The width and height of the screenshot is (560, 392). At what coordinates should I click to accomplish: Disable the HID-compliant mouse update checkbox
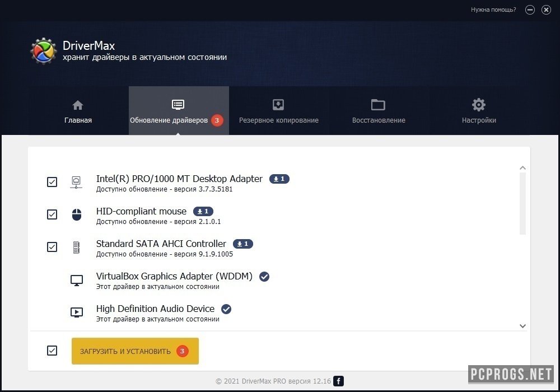point(52,214)
